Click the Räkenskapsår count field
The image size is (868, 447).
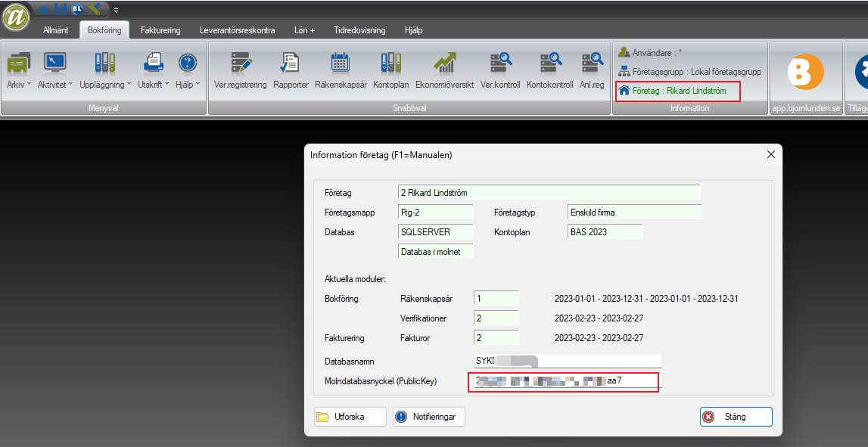click(496, 299)
